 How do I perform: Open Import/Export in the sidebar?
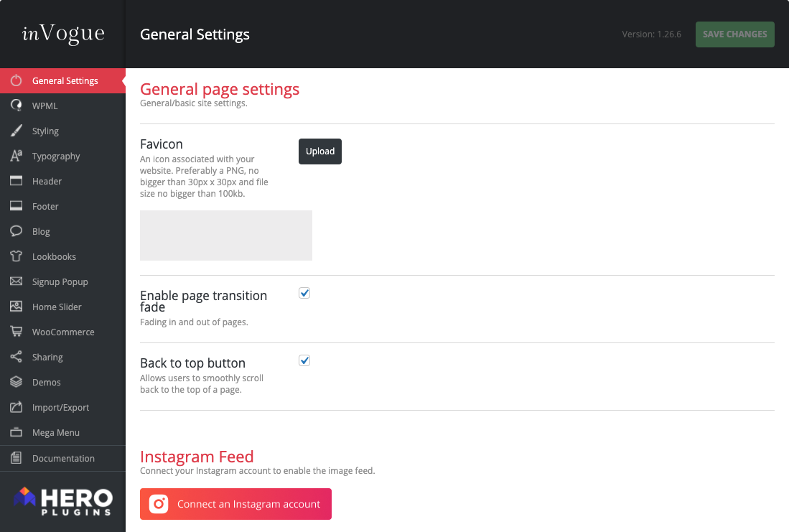(60, 407)
